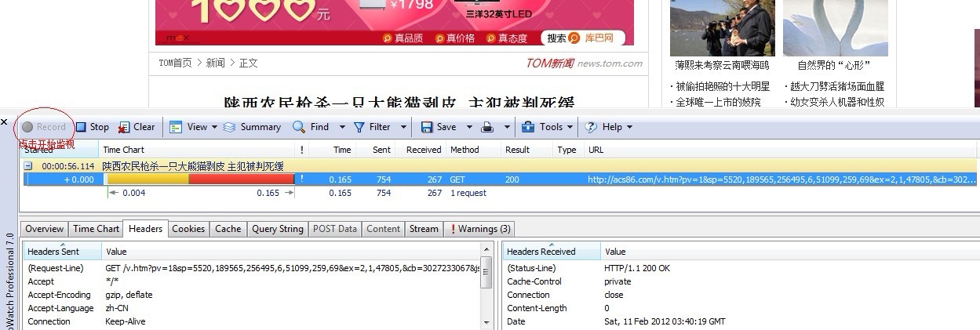This screenshot has width=980, height=330.
Task: Switch to the Query String tab
Action: coord(277,229)
